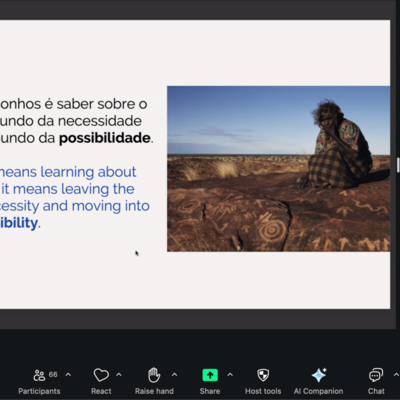
Task: Expand the Participants options chevron
Action: (68, 375)
